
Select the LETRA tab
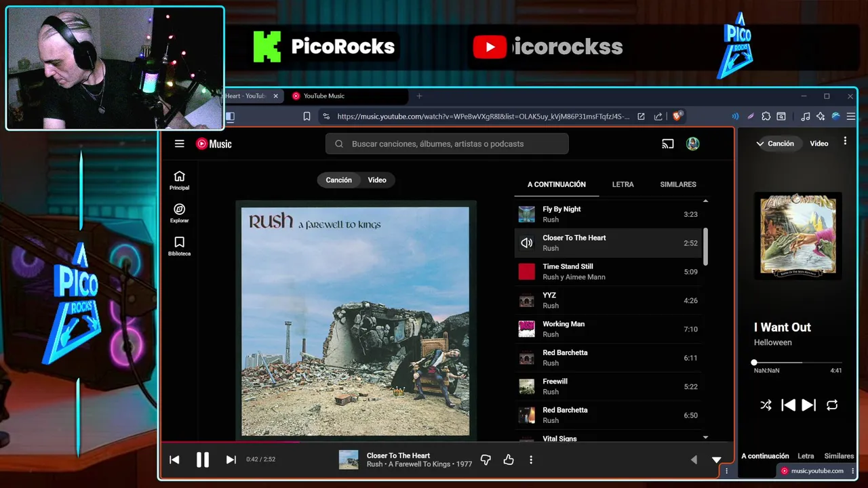point(623,184)
